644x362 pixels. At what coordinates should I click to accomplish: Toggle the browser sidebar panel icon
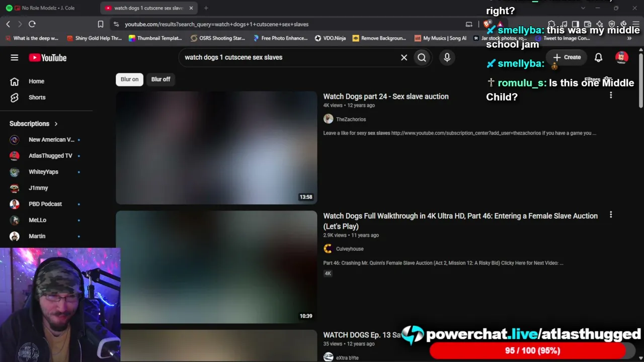(576, 24)
